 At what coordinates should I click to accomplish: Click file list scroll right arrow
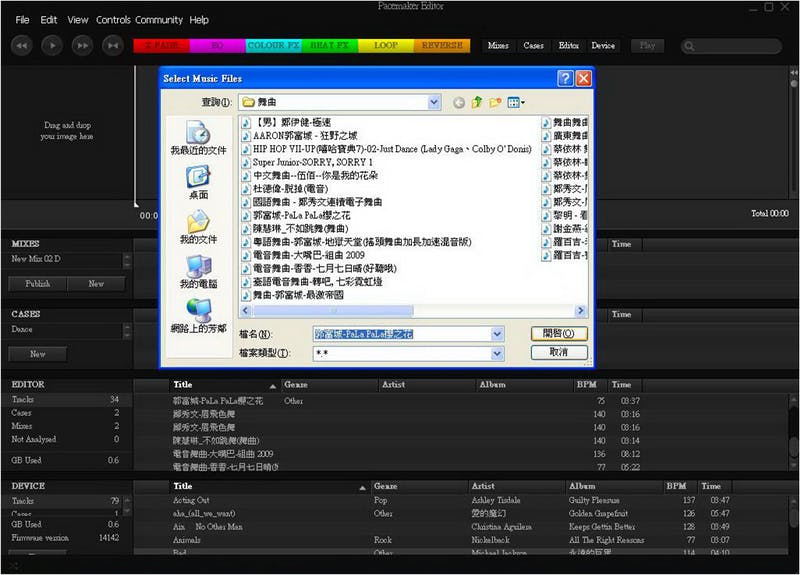click(581, 311)
